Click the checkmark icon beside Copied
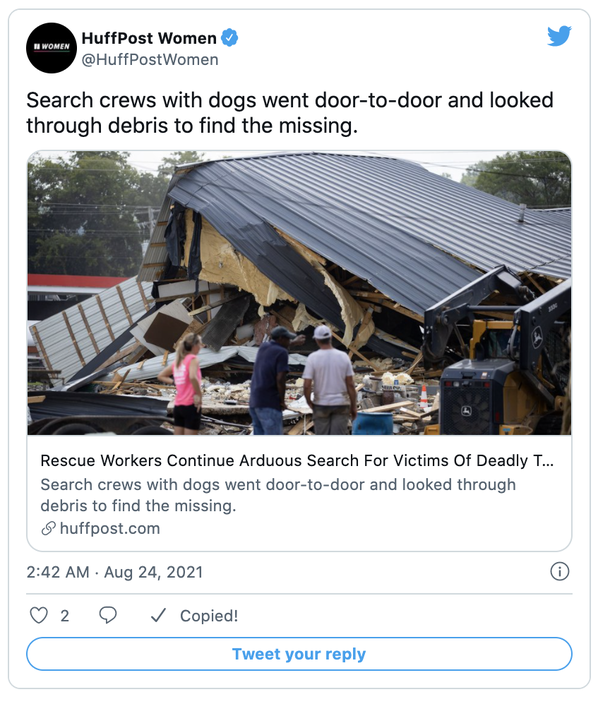 (x=158, y=615)
